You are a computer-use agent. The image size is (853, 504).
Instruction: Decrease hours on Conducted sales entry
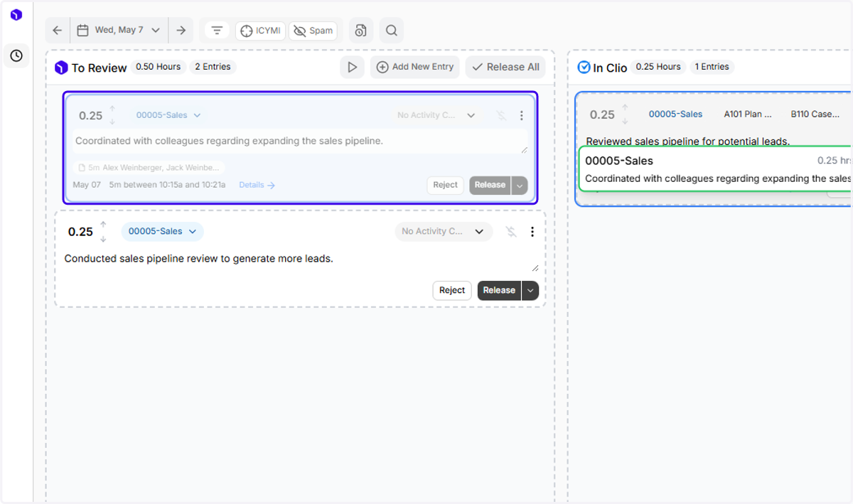click(x=103, y=239)
